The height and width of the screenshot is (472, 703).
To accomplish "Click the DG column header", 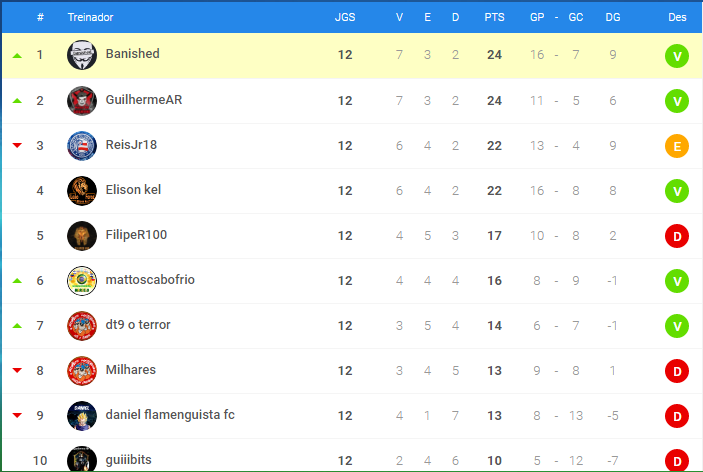I will (612, 17).
